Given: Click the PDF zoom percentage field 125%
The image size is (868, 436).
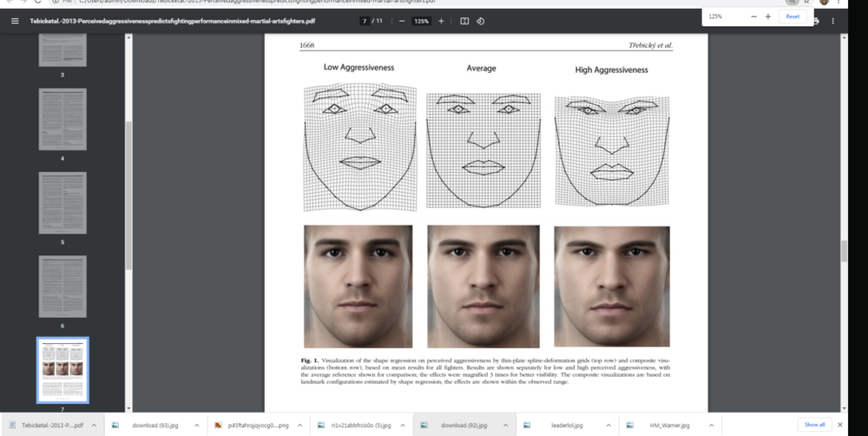Looking at the screenshot, I should pyautogui.click(x=422, y=21).
